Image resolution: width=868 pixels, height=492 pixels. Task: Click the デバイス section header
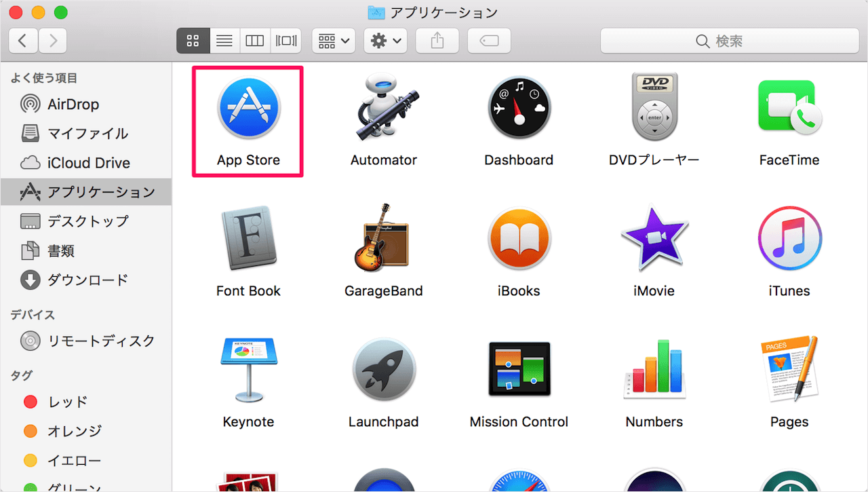[33, 315]
